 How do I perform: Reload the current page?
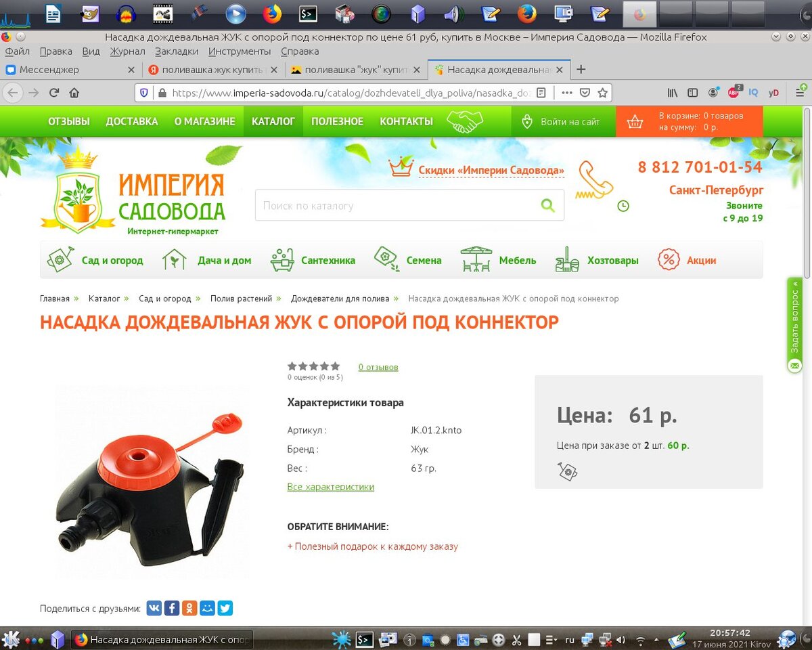point(54,93)
